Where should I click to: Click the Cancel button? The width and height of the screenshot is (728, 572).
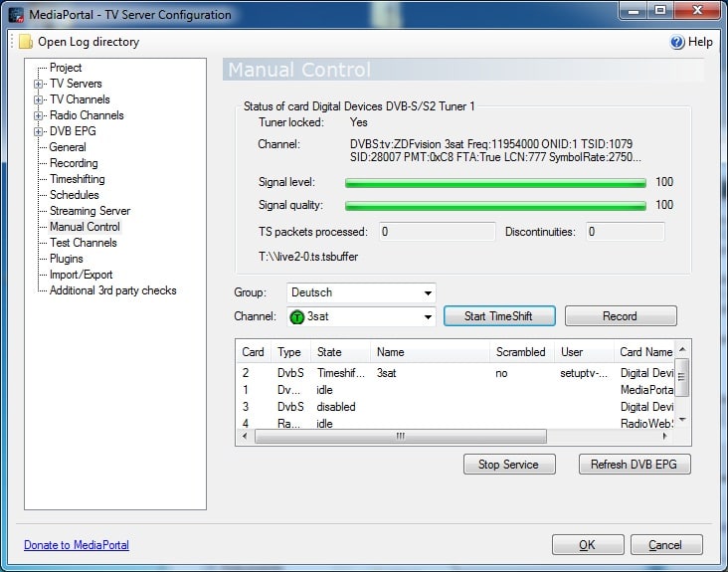point(666,544)
